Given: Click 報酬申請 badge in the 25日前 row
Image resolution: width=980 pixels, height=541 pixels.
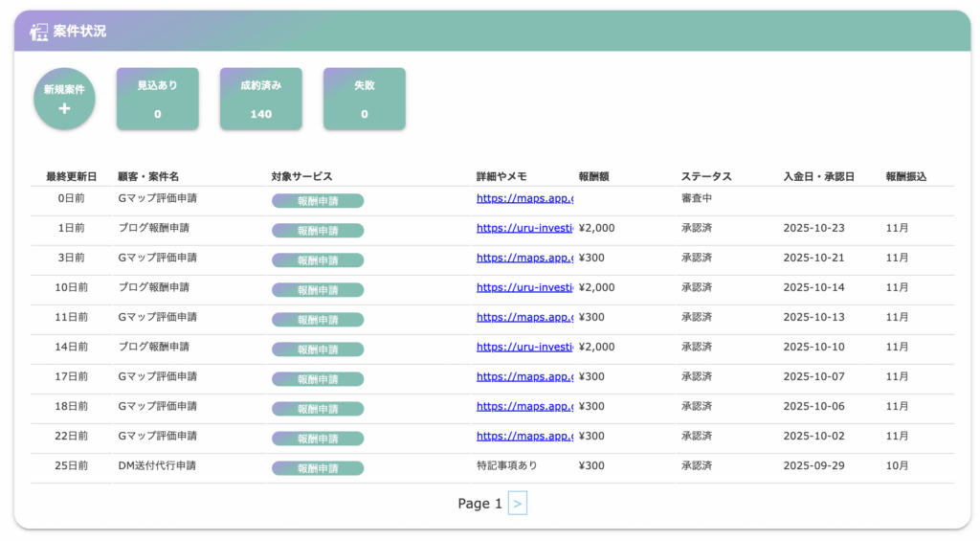Looking at the screenshot, I should pyautogui.click(x=318, y=468).
